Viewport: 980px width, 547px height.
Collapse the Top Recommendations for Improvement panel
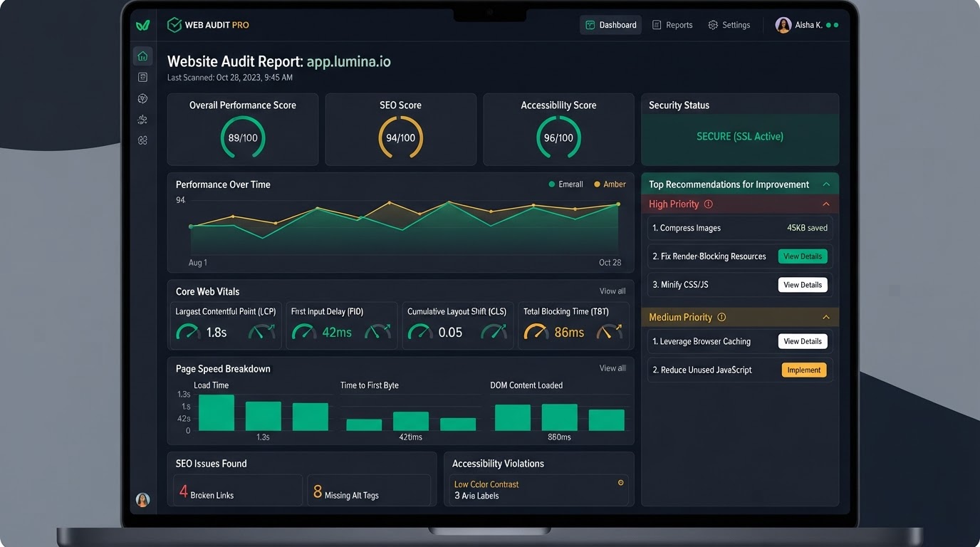826,184
